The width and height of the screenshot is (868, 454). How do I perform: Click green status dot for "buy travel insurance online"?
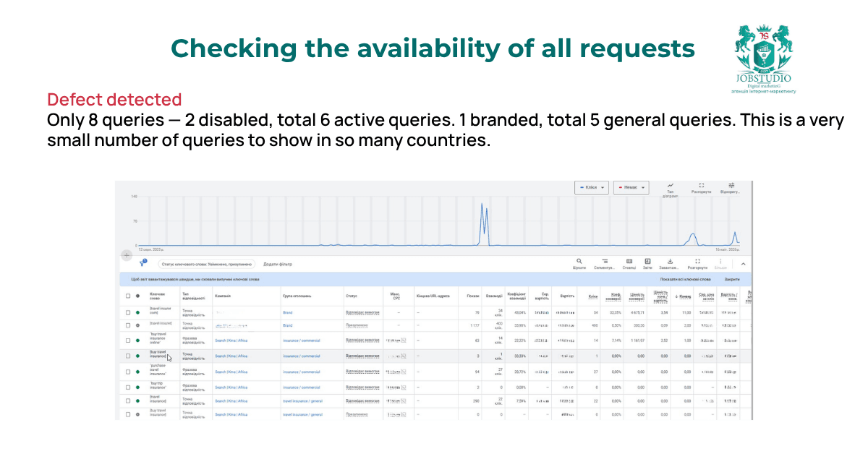[x=137, y=340]
